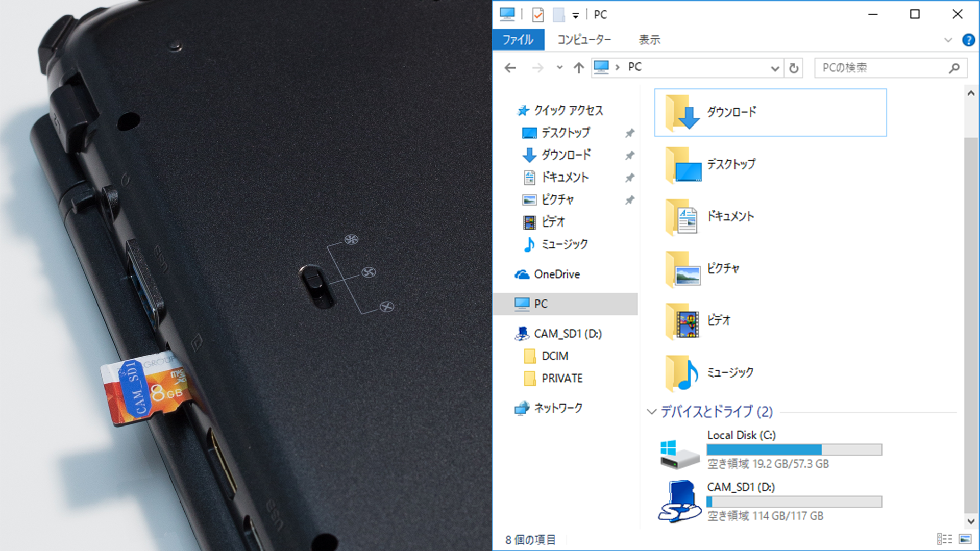Click the help question mark icon
This screenshot has width=980, height=551.
point(968,40)
